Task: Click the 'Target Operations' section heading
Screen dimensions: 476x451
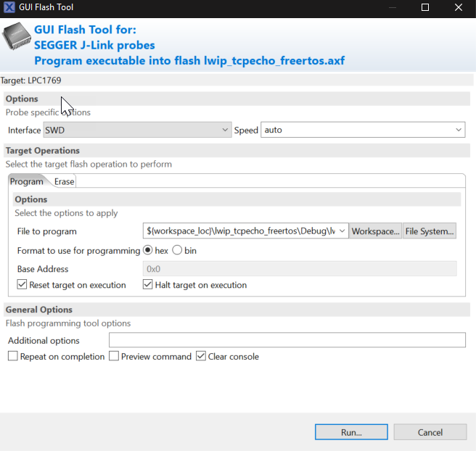Action: coord(43,150)
